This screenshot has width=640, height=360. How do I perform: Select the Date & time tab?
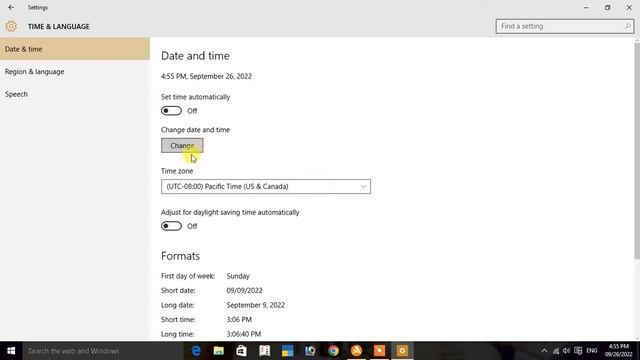pos(75,49)
